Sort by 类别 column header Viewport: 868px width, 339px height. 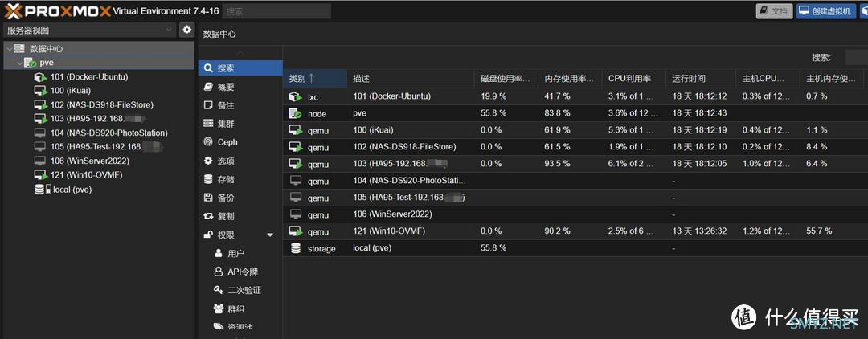[x=314, y=79]
